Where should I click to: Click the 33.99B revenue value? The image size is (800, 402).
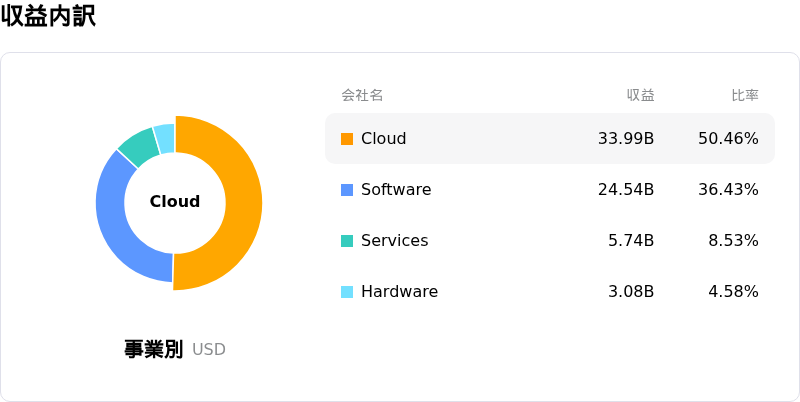626,139
